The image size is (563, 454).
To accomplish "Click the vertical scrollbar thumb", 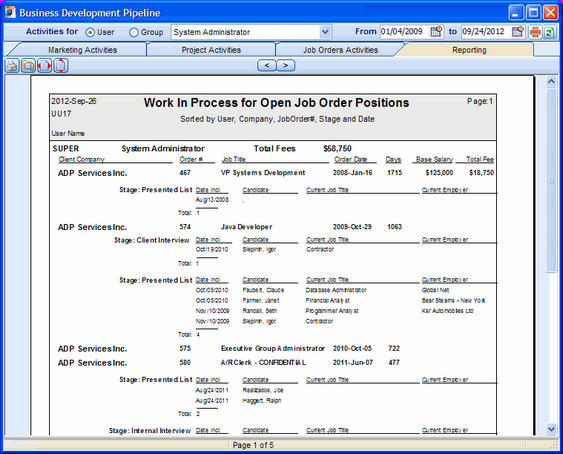I will (551, 181).
